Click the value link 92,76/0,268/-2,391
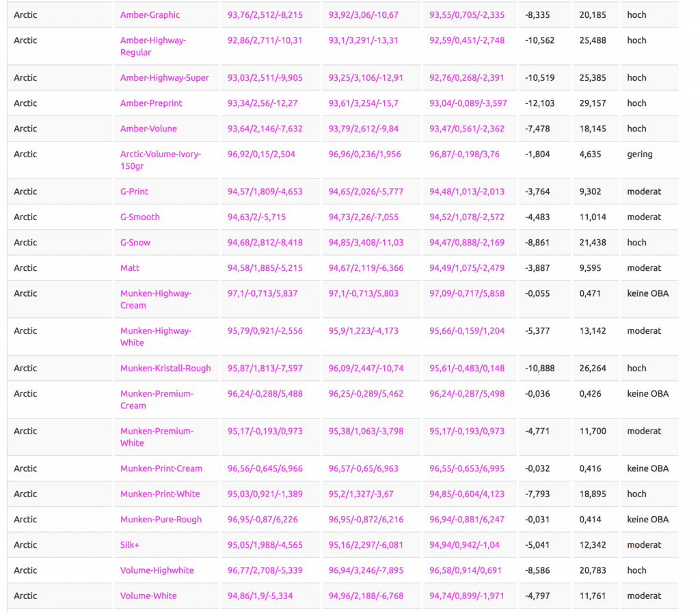Viewport: 700px width, 612px height. 467,78
